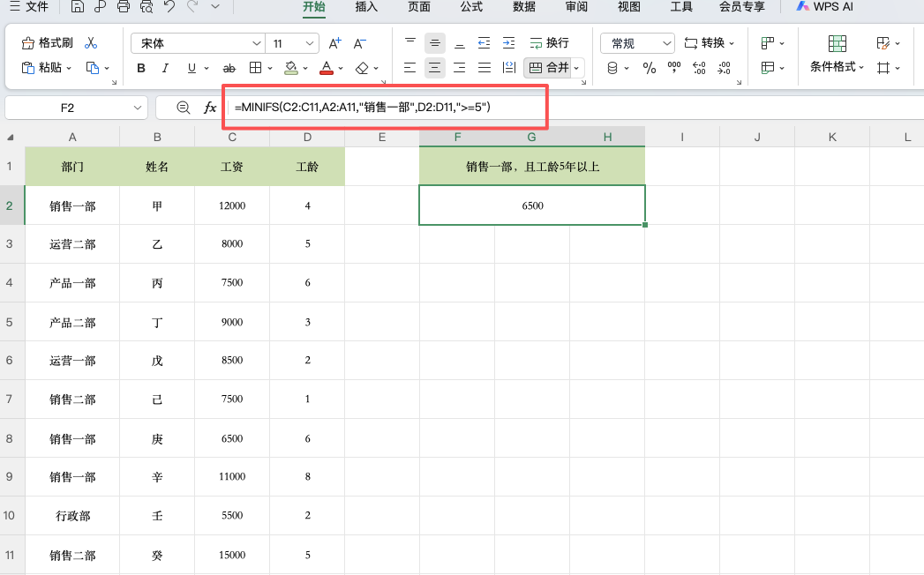The image size is (924, 575).
Task: Toggle underline formatting
Action: pos(191,68)
